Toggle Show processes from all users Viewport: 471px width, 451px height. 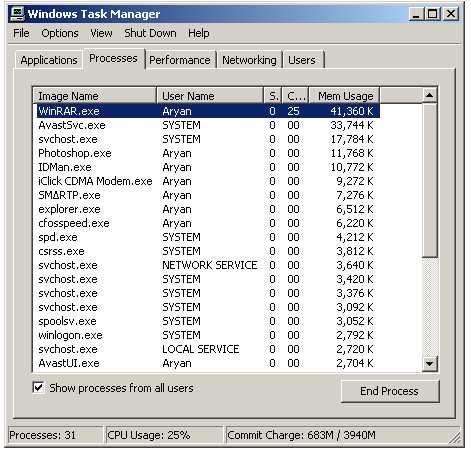[38, 388]
